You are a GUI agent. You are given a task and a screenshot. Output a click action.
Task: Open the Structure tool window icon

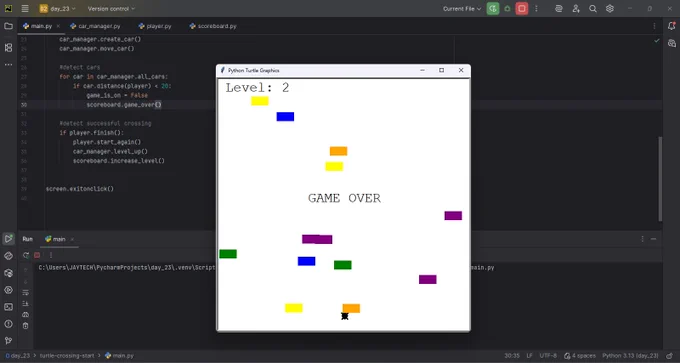[8, 48]
